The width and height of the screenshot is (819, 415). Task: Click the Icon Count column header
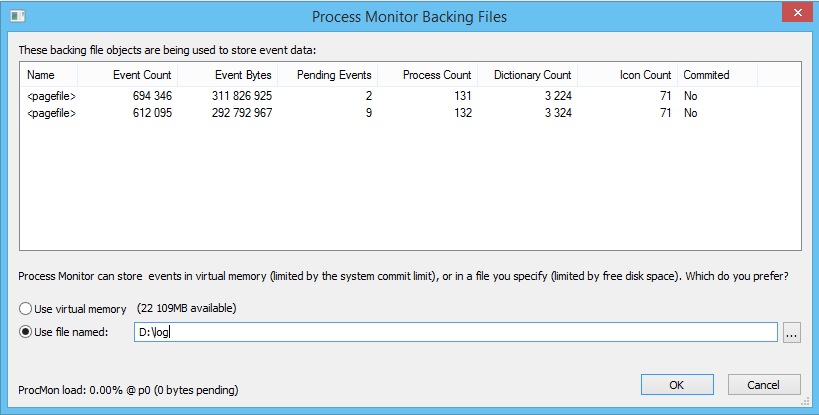tap(644, 75)
